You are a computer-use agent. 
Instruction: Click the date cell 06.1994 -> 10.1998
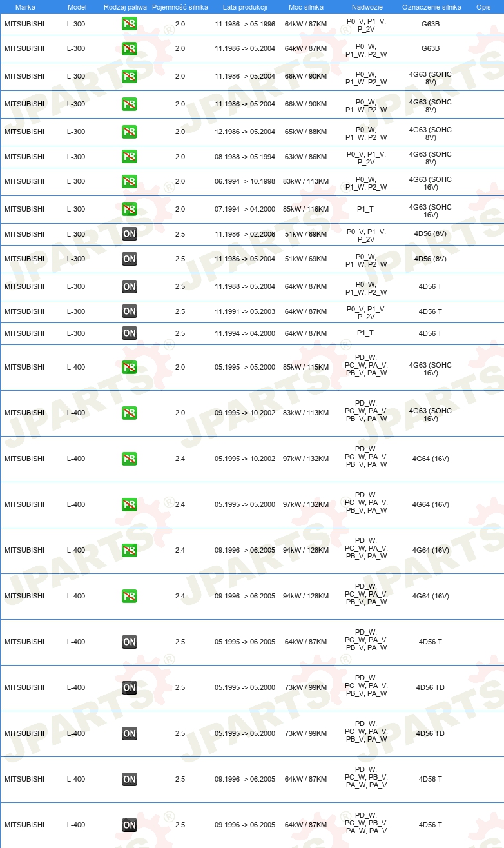pyautogui.click(x=245, y=181)
